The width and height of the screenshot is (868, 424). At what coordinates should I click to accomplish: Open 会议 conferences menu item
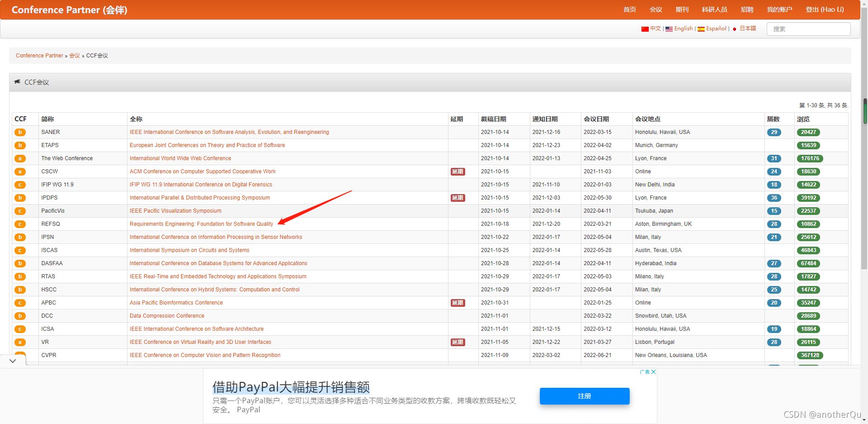[x=656, y=10]
